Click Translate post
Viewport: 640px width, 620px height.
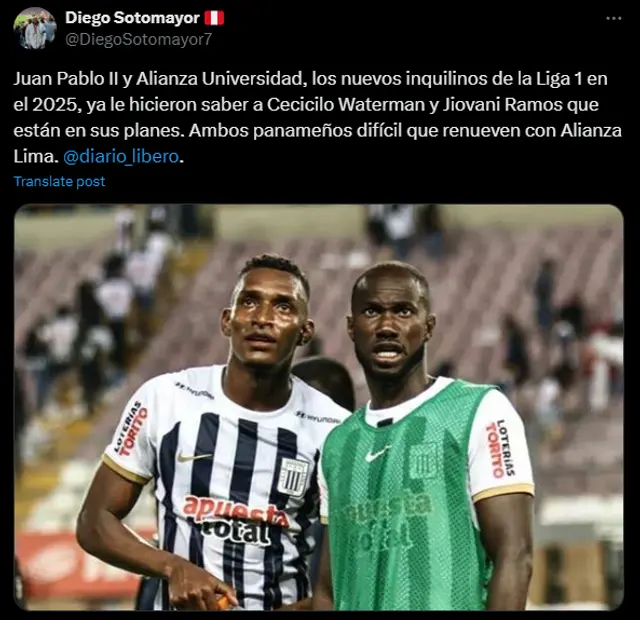59,181
